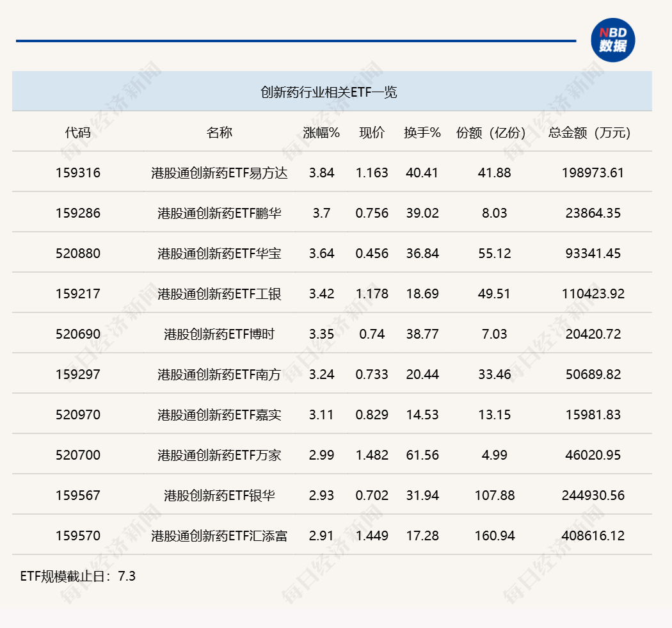Click total amount 244930.56
Viewport: 672px width, 628px height.
click(593, 495)
